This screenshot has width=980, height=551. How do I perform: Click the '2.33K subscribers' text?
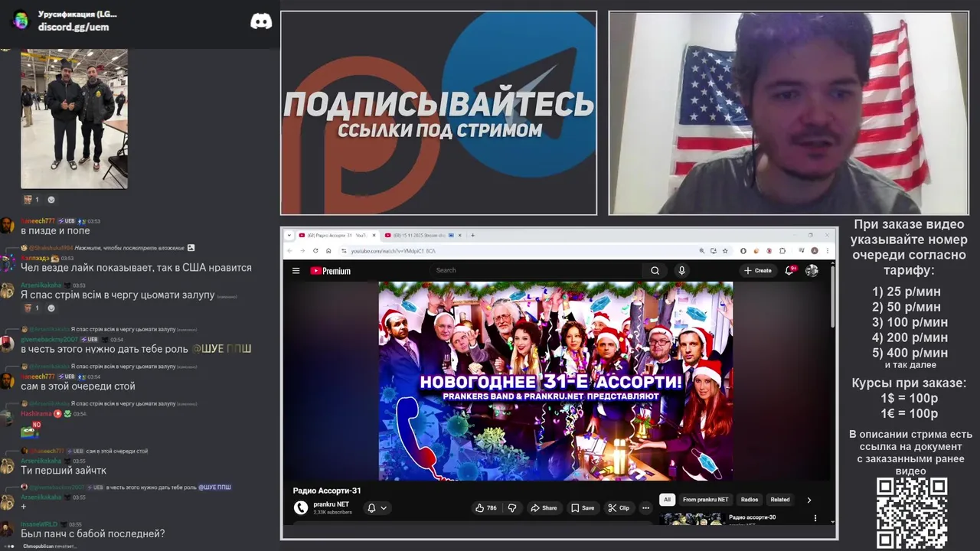[x=332, y=512]
